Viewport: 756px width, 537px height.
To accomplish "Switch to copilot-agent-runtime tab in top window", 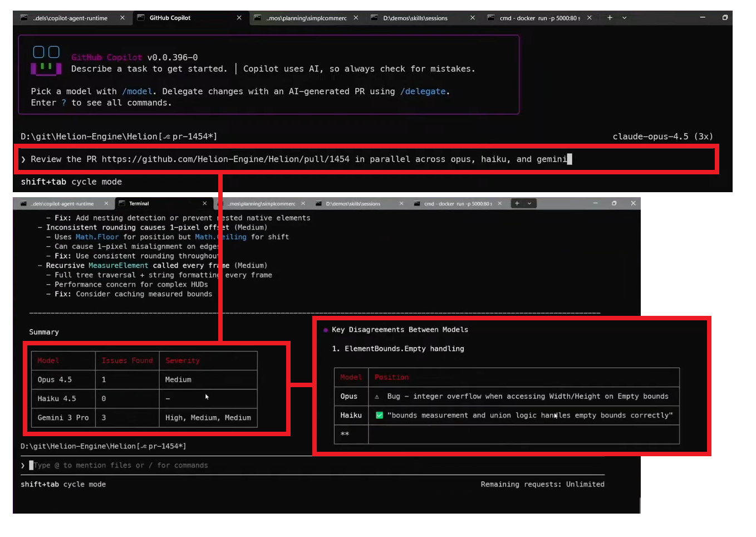I will point(70,18).
